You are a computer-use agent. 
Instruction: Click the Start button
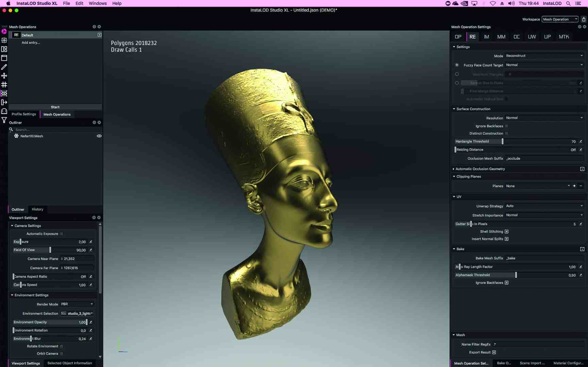click(x=55, y=107)
